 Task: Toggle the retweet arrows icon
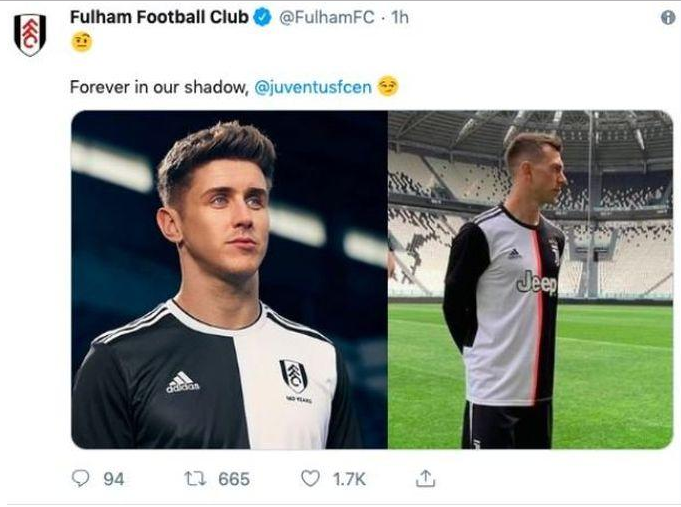195,479
